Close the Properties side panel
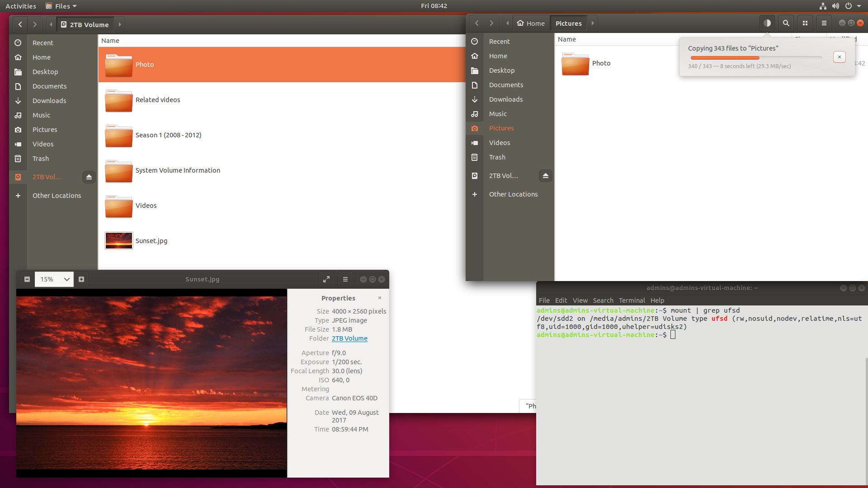The height and width of the screenshot is (488, 868). 380,298
